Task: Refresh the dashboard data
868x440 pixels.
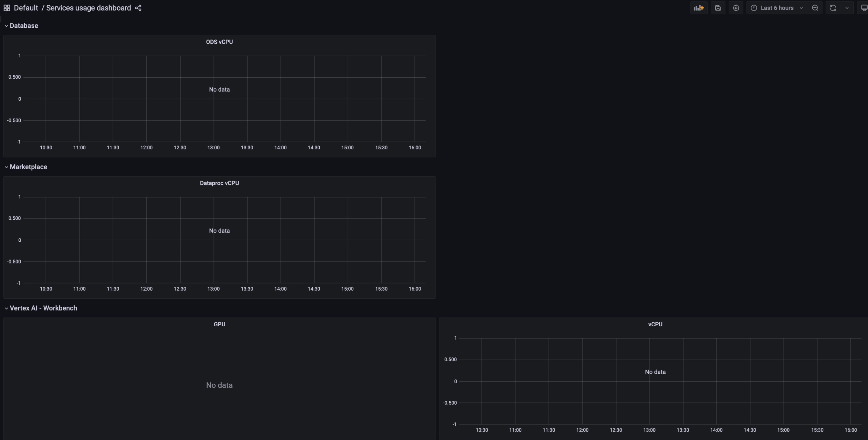Action: pyautogui.click(x=833, y=8)
